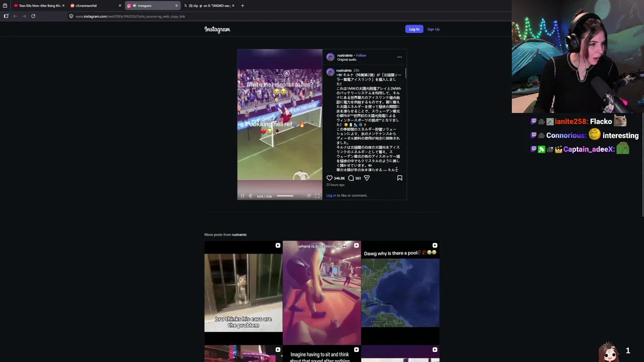
Task: Open comments via the speech bubble icon
Action: (351, 178)
